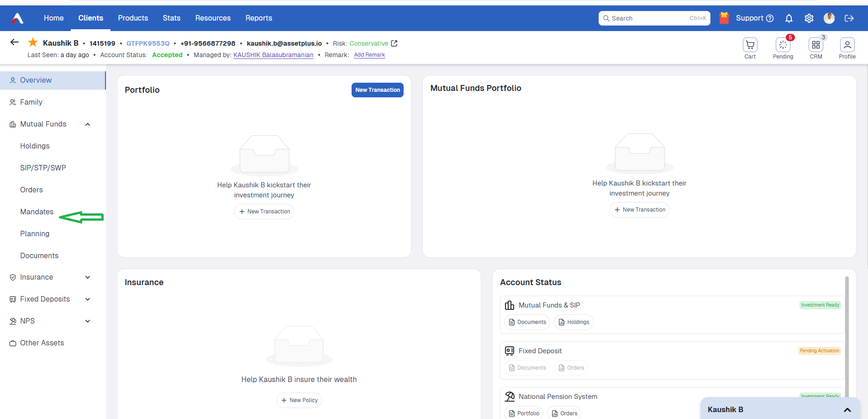Open the Clients tab
The image size is (868, 419).
[91, 18]
